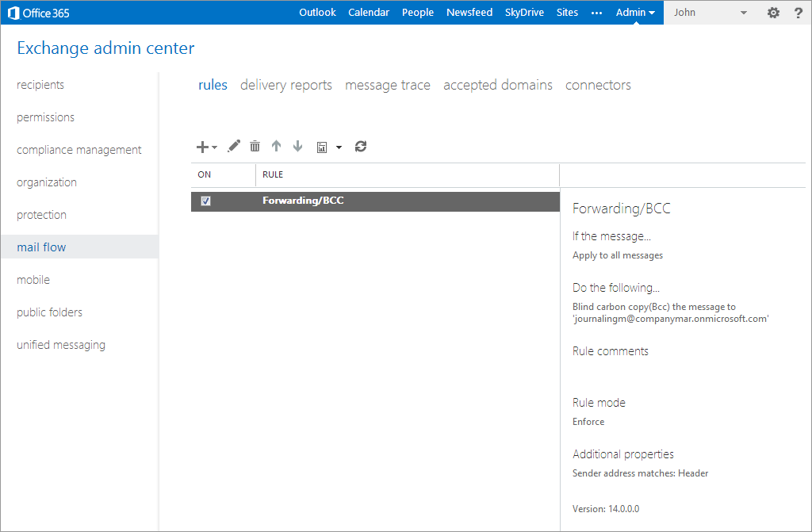Open the more apps ellipsis menu
Viewport: 812px width, 532px height.
click(x=596, y=13)
